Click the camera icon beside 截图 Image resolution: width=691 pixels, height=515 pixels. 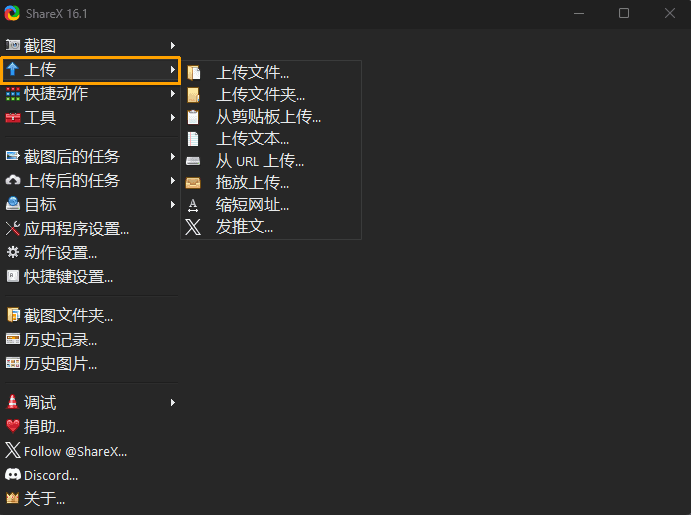[x=13, y=45]
